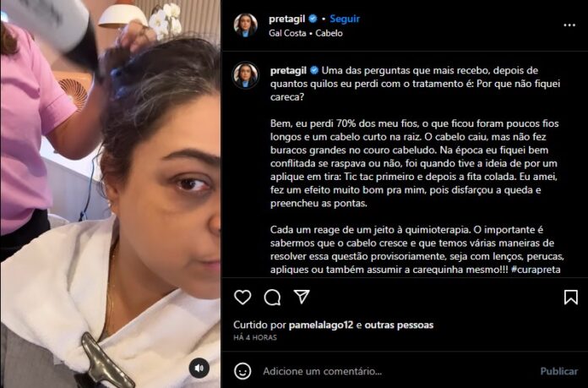Click the video to pause playback
Viewport: 588px width, 388px height.
point(110,194)
